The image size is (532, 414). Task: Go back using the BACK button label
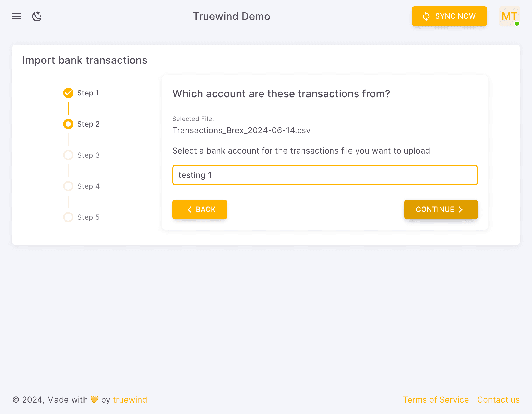point(205,210)
